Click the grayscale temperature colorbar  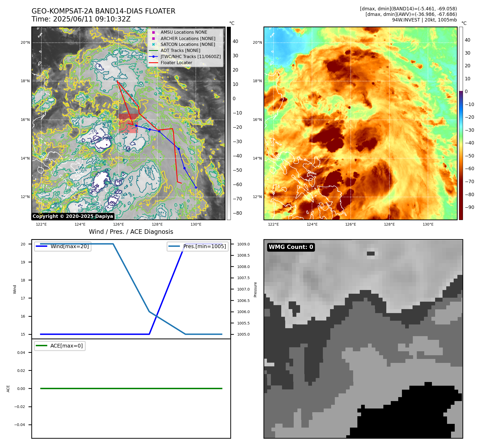(229, 123)
